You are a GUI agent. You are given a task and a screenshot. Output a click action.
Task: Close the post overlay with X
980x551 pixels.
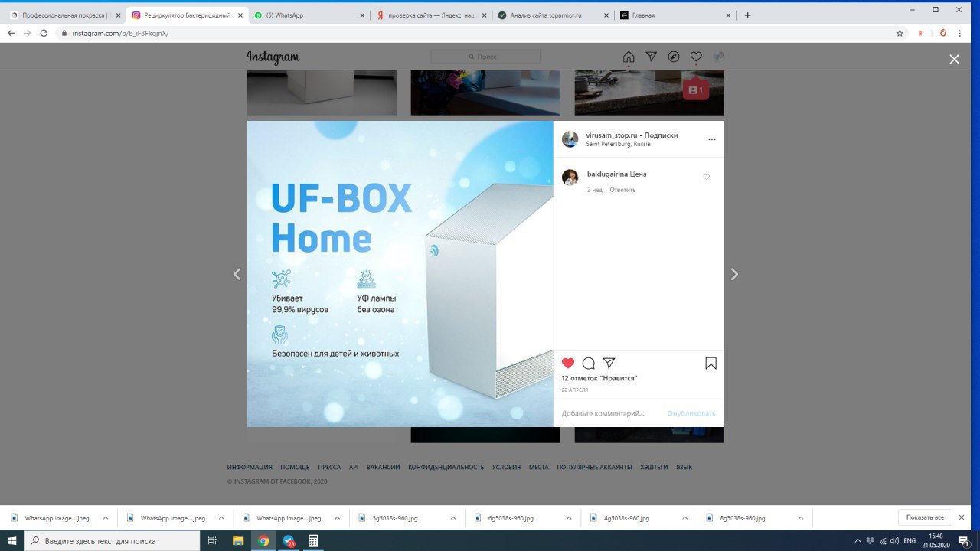tap(954, 59)
